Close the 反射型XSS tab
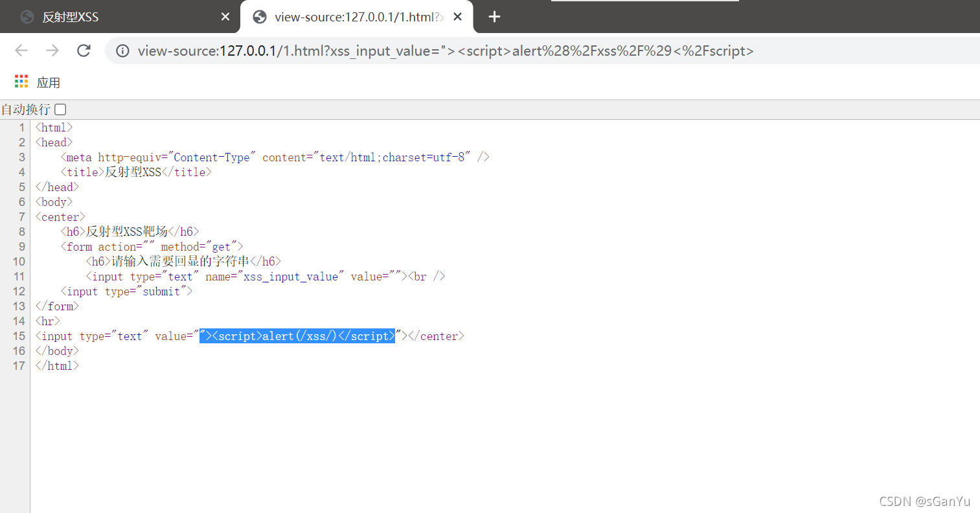The width and height of the screenshot is (980, 513). pos(225,17)
